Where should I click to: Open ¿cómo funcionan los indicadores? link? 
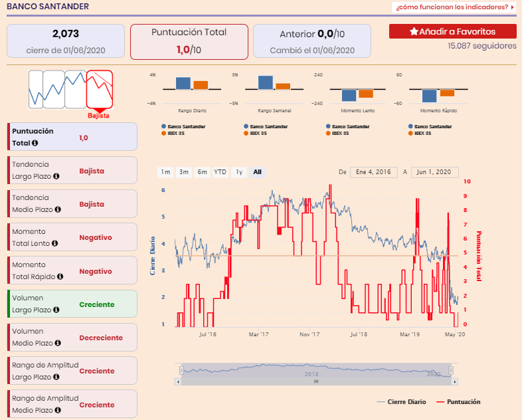455,7
